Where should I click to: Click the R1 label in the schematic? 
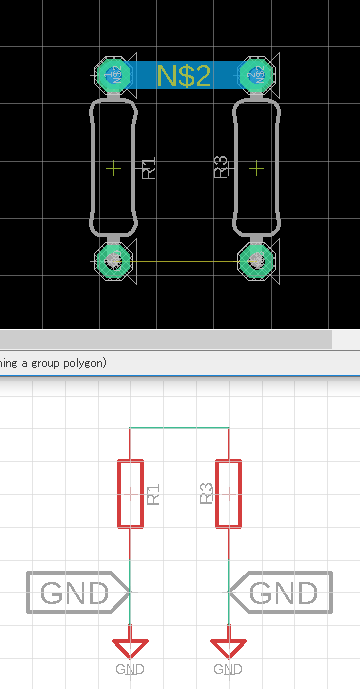[x=153, y=494]
